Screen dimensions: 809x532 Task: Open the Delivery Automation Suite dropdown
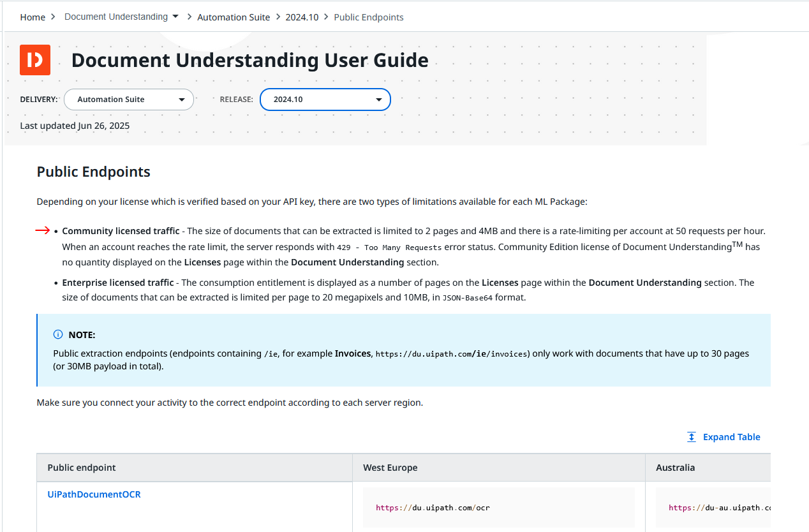129,100
